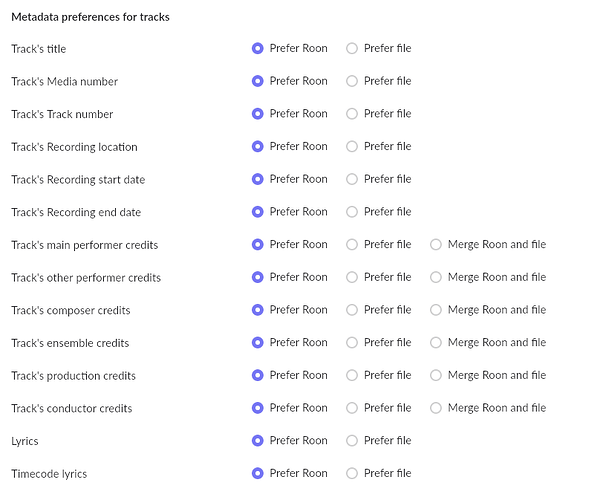Select Prefer file for Timecode lyrics
The width and height of the screenshot is (600, 500).
click(x=352, y=473)
